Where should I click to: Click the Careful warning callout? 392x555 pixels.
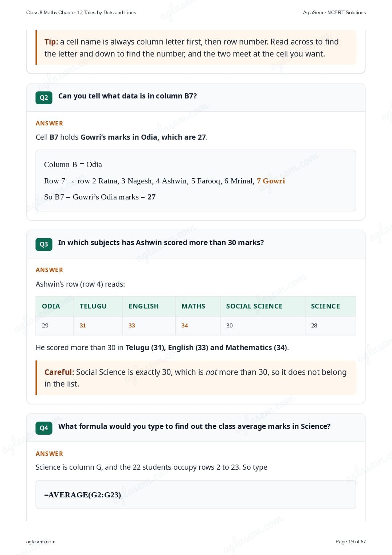tap(196, 378)
